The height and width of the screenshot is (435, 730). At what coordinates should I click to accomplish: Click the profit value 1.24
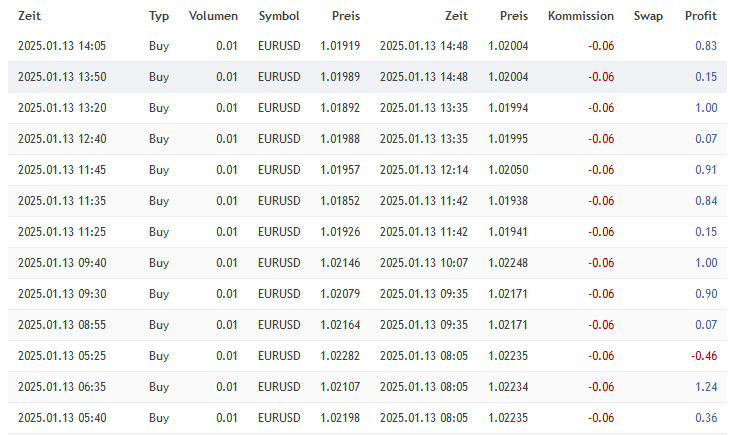pyautogui.click(x=705, y=387)
